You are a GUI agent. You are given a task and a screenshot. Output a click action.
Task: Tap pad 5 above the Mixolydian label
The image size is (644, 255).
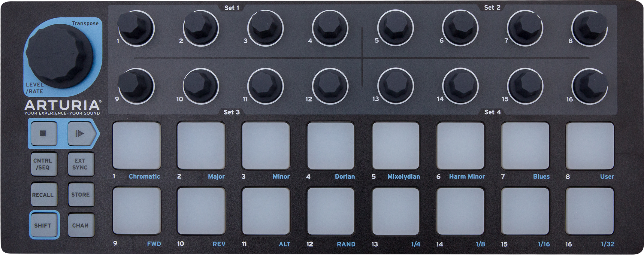[396, 146]
